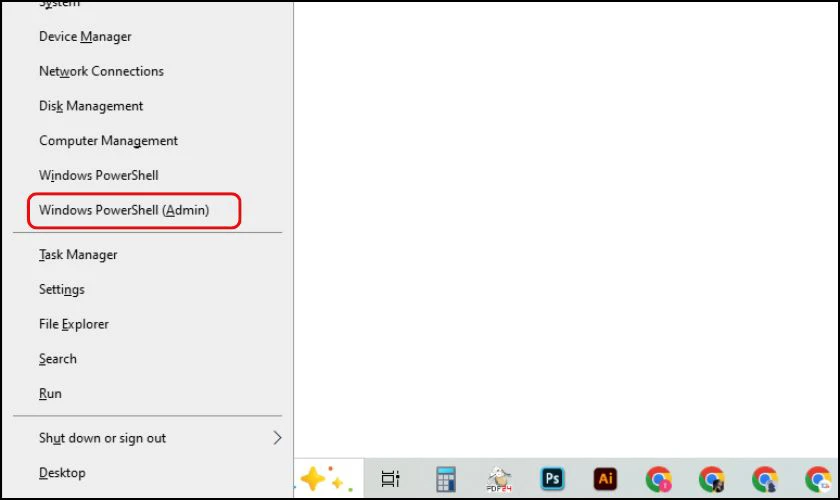
Task: Open the Chrome icon with pink badge
Action: (x=659, y=479)
